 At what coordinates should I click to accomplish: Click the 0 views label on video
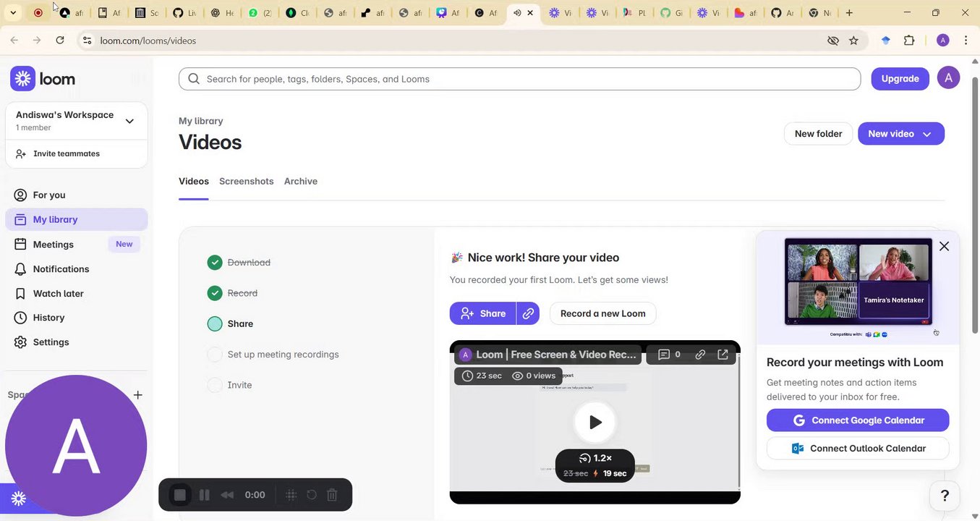[x=534, y=376]
